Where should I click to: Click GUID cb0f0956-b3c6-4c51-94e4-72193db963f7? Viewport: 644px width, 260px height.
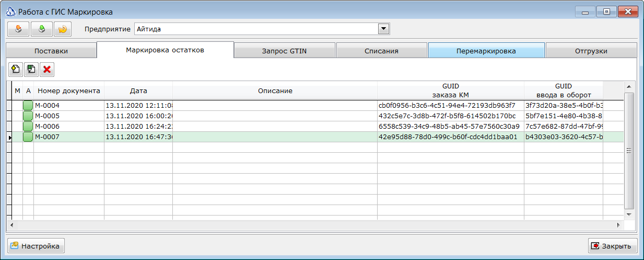pos(451,106)
